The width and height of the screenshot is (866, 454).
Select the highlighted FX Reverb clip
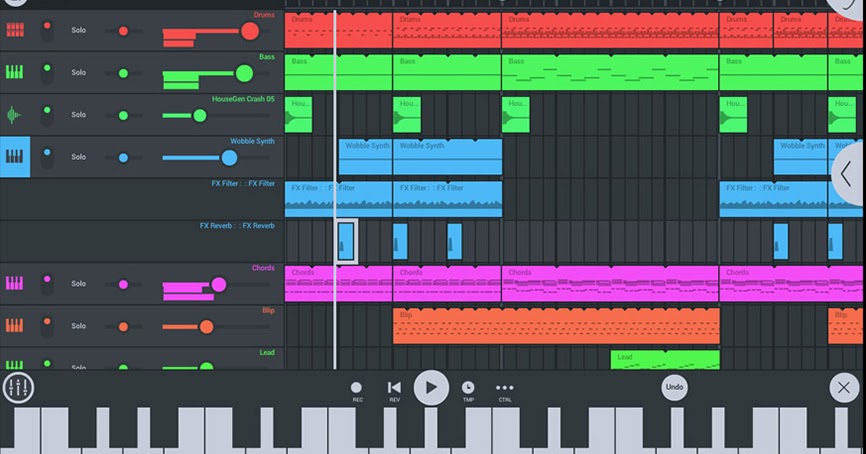pyautogui.click(x=346, y=241)
